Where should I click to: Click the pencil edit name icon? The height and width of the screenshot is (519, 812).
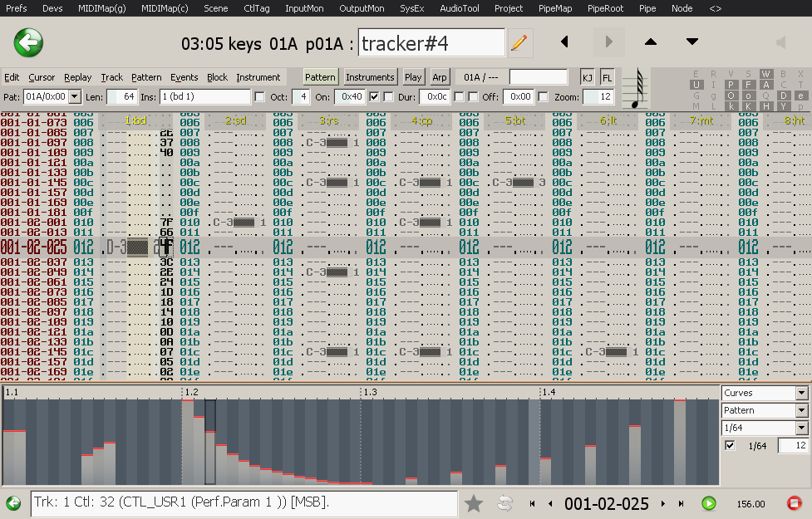(x=519, y=42)
